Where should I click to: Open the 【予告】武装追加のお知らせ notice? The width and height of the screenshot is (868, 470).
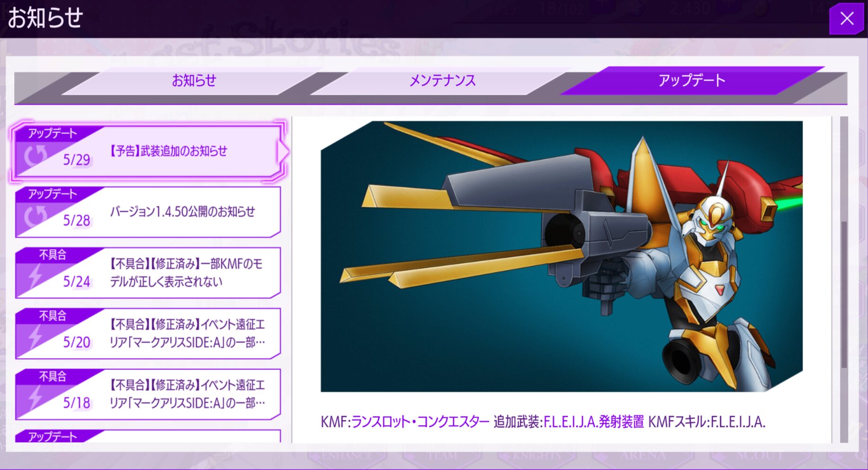click(169, 151)
